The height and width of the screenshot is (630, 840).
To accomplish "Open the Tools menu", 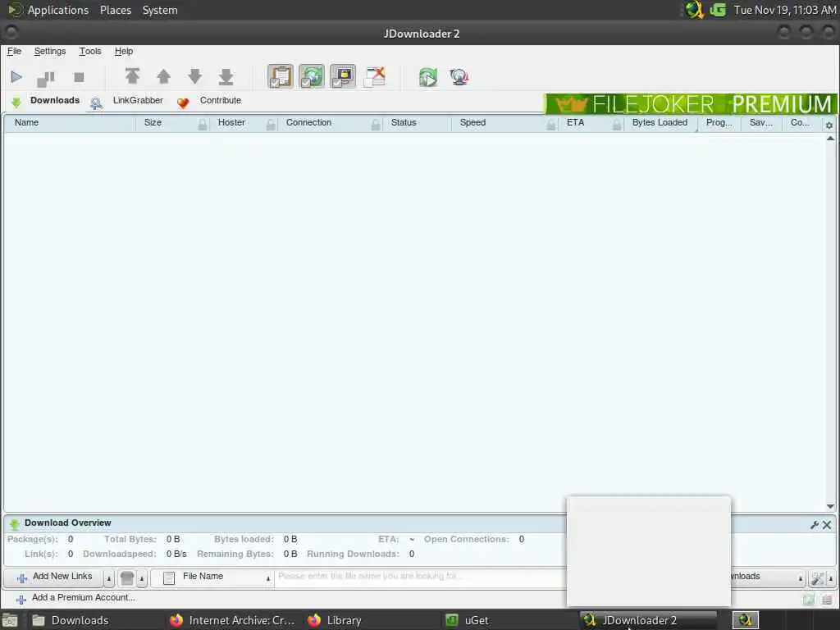I will [x=90, y=52].
